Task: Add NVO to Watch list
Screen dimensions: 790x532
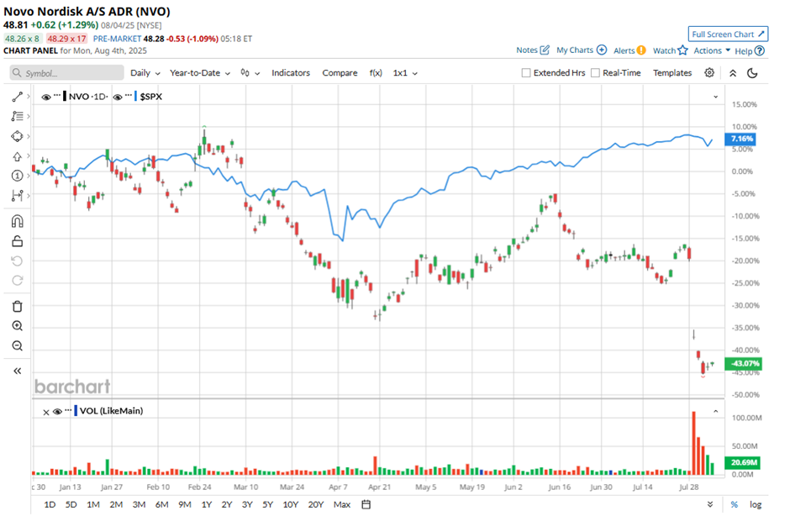Action: click(x=670, y=50)
